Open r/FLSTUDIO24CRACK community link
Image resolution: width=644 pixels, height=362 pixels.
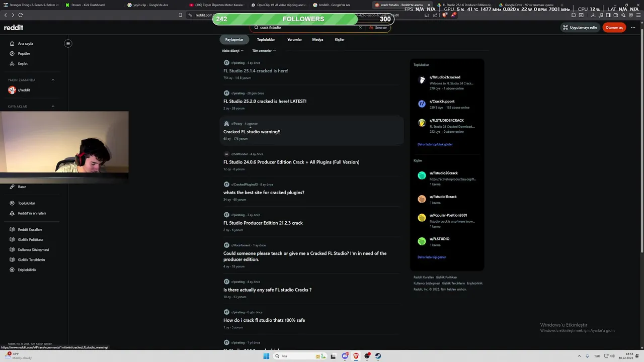tap(447, 121)
